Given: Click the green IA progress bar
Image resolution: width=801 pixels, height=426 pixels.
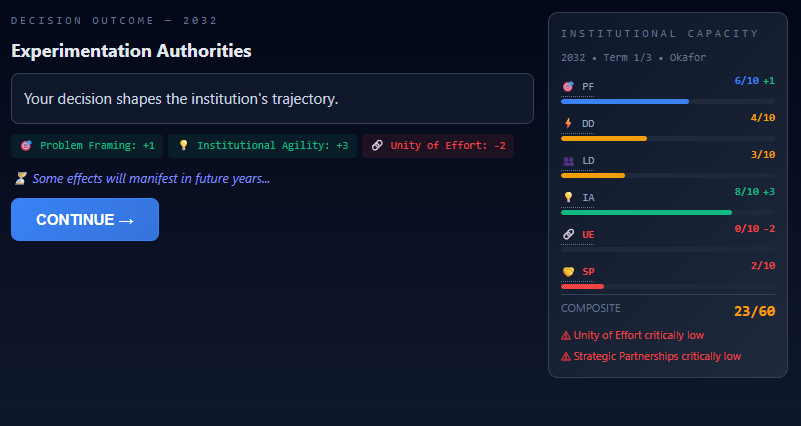Looking at the screenshot, I should (x=646, y=212).
